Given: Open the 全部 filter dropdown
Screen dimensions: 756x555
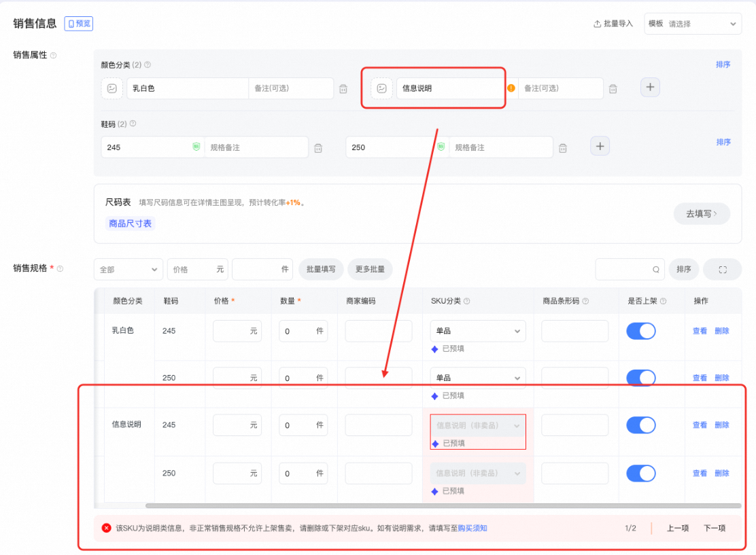Looking at the screenshot, I should [x=128, y=269].
